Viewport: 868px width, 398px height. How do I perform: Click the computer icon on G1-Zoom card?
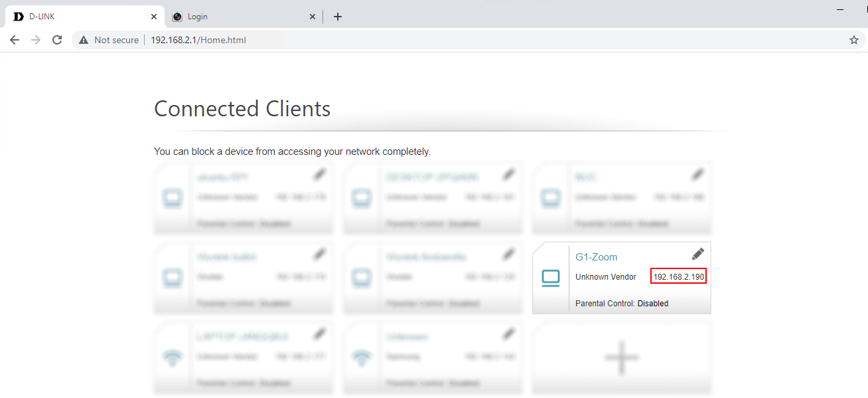551,279
